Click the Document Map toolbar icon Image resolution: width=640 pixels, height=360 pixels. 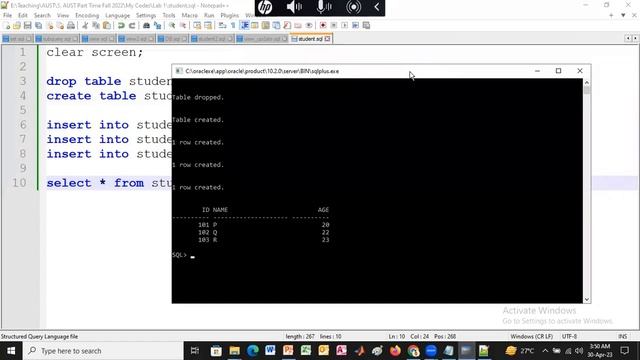pyautogui.click(x=265, y=25)
